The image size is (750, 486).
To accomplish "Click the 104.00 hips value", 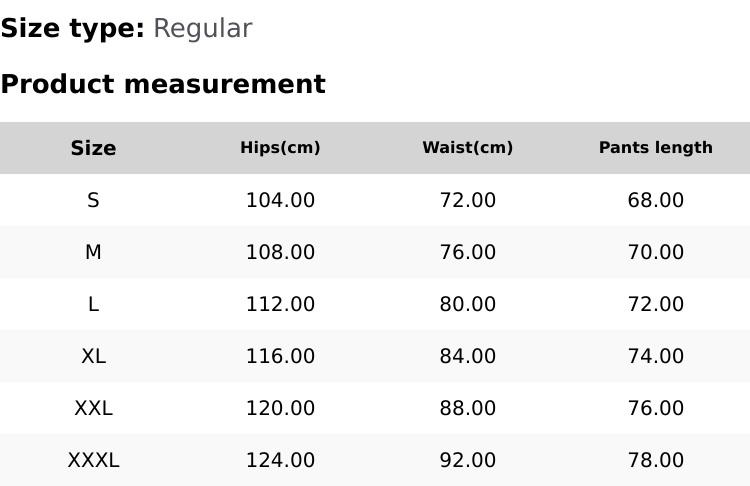I will click(x=280, y=200).
